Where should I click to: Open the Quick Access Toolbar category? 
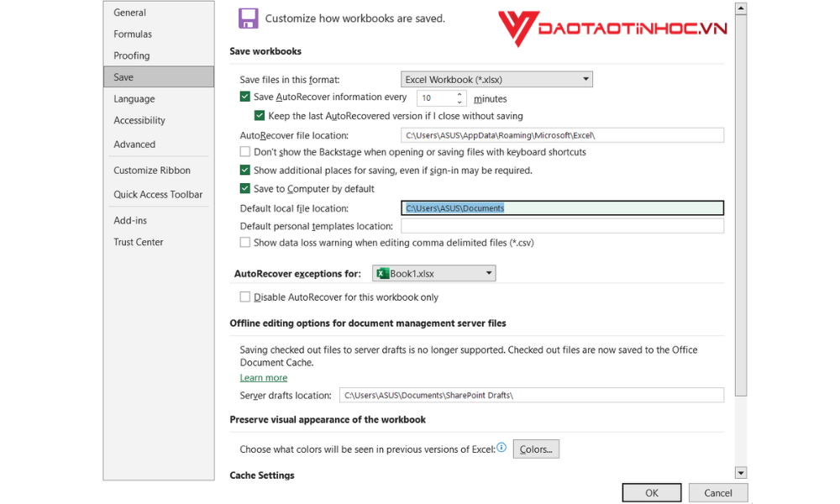(159, 194)
